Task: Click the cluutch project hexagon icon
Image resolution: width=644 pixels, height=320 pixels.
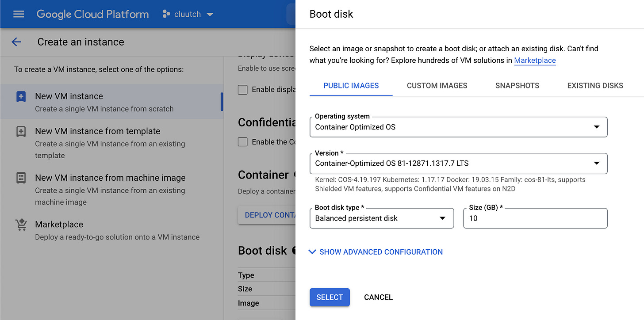Action: [166, 14]
